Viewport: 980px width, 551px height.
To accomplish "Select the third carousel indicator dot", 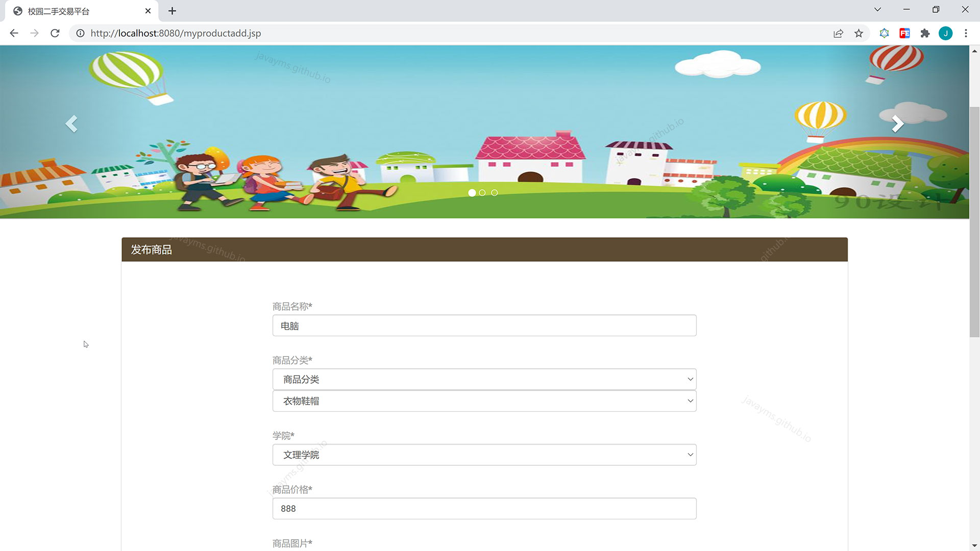I will (x=494, y=193).
